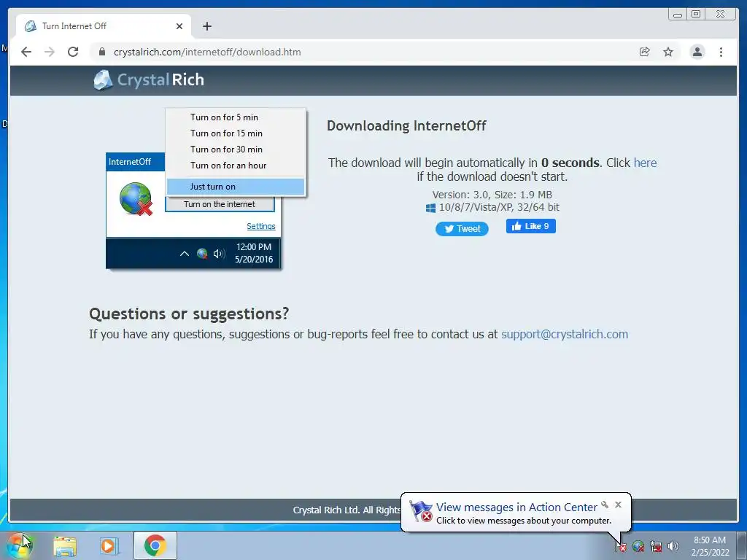
Task: Click the taskbar clock showing 8:50 AM
Action: (710, 546)
